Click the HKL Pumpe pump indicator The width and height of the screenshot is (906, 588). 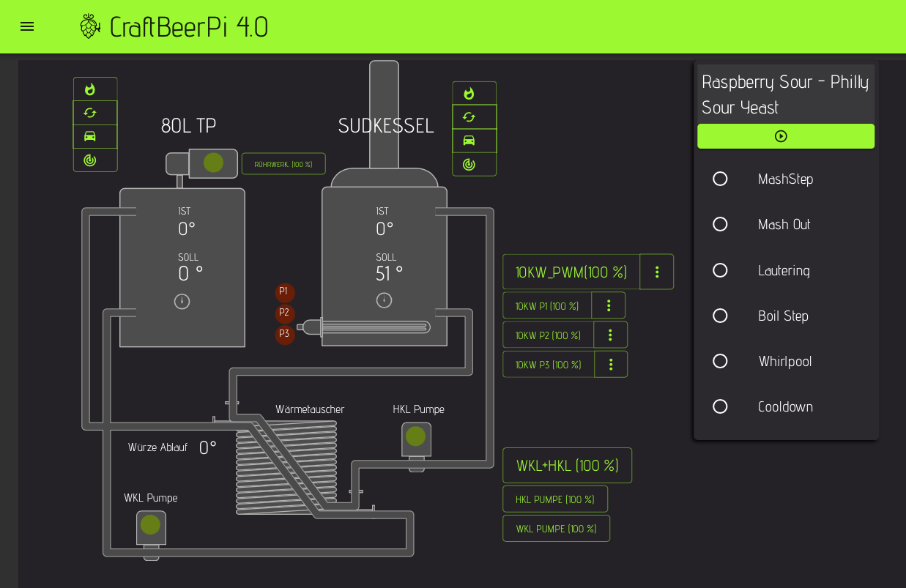point(416,436)
